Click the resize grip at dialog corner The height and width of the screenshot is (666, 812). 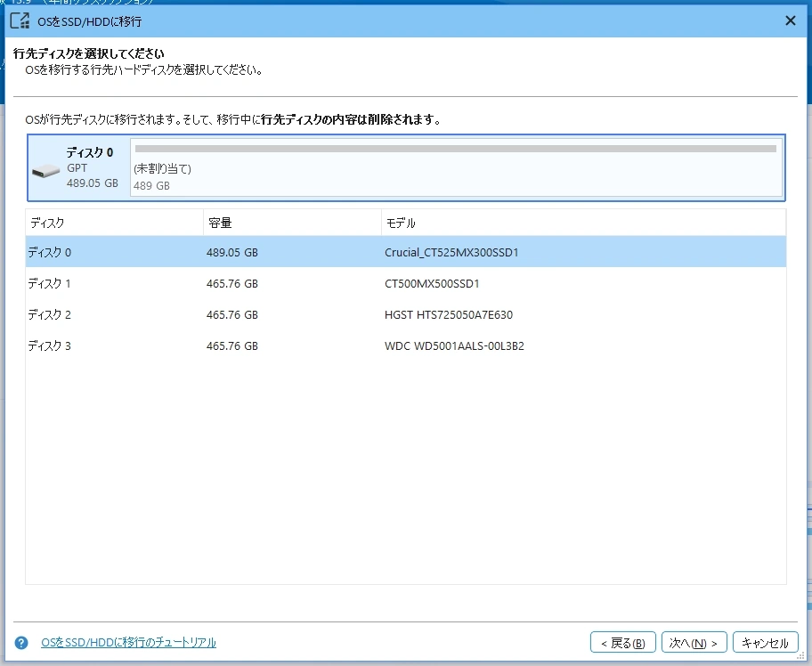(x=800, y=655)
